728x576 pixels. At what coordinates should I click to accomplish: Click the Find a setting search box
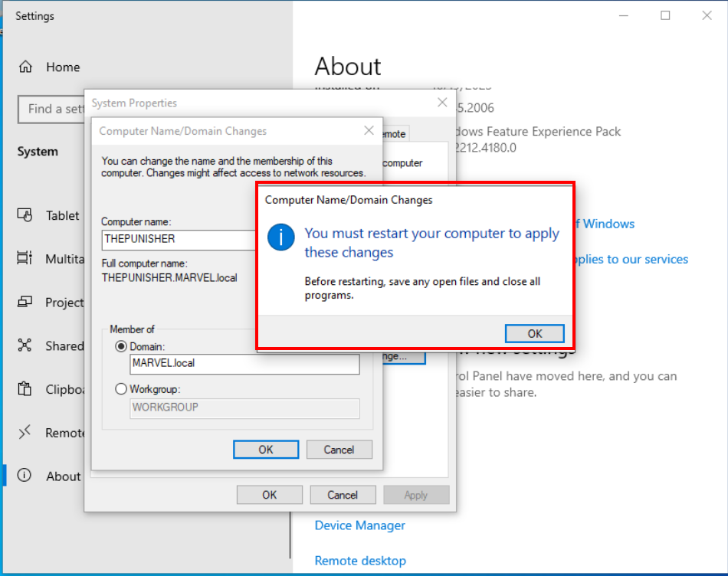51,109
